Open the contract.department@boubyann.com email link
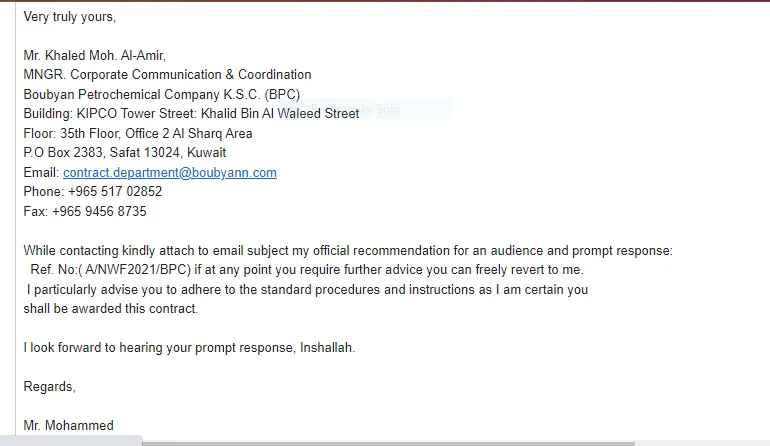This screenshot has width=770, height=446. pyautogui.click(x=170, y=173)
